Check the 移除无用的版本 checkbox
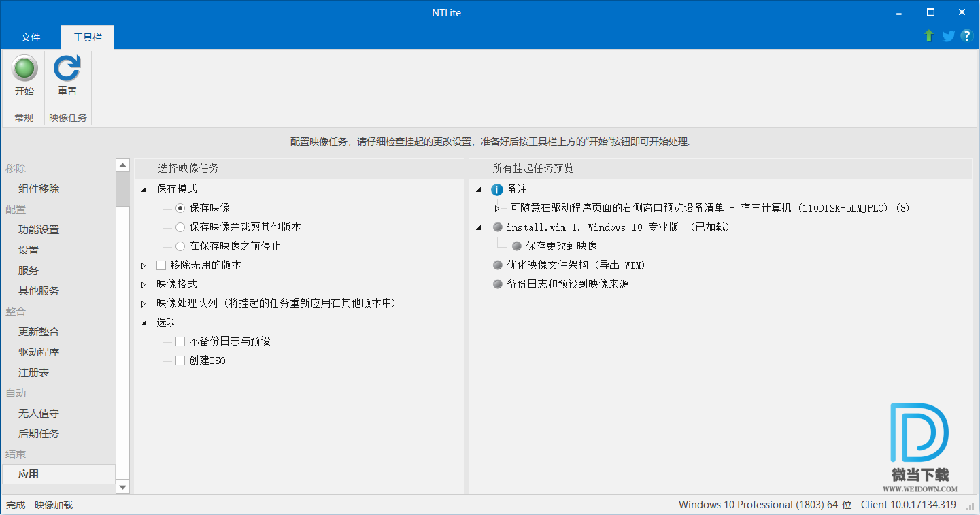This screenshot has height=515, width=980. point(161,265)
